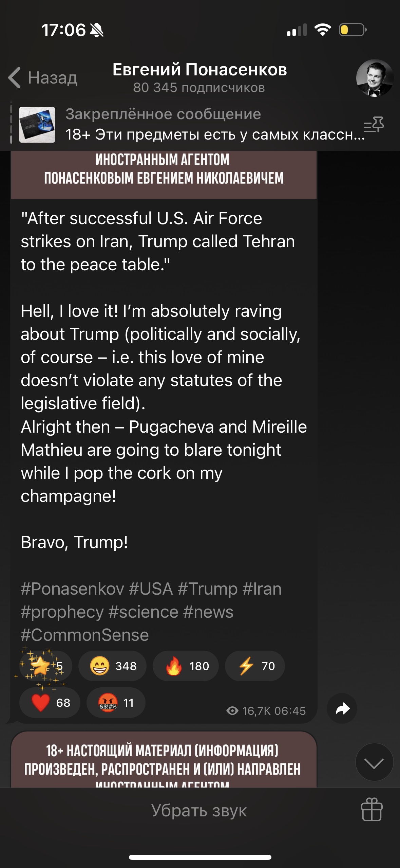This screenshot has height=868, width=400.
Task: Open the channel title Евгений Понасенков
Action: point(199,70)
